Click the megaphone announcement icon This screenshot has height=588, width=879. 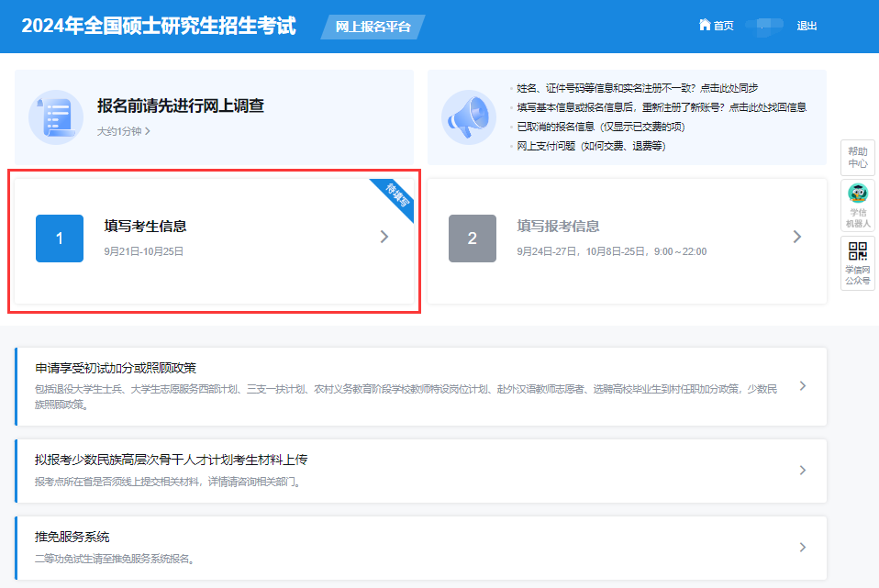click(x=469, y=117)
